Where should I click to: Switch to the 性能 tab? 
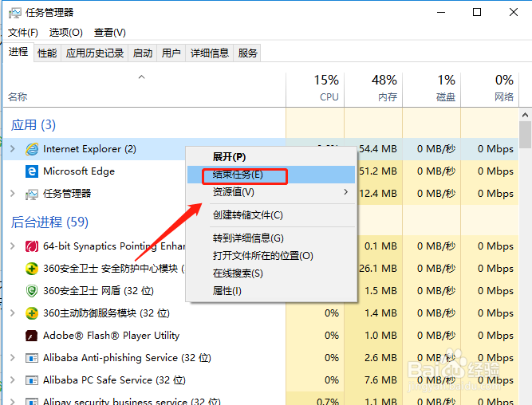pos(47,53)
